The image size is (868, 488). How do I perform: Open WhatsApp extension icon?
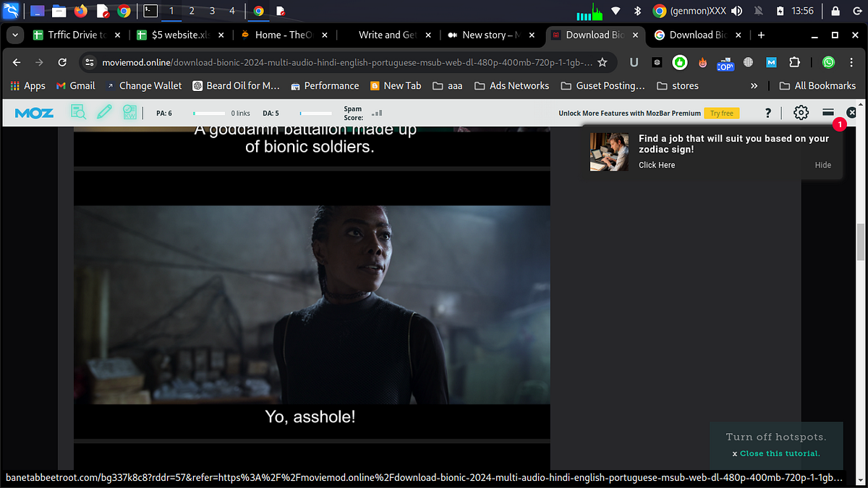pyautogui.click(x=828, y=63)
